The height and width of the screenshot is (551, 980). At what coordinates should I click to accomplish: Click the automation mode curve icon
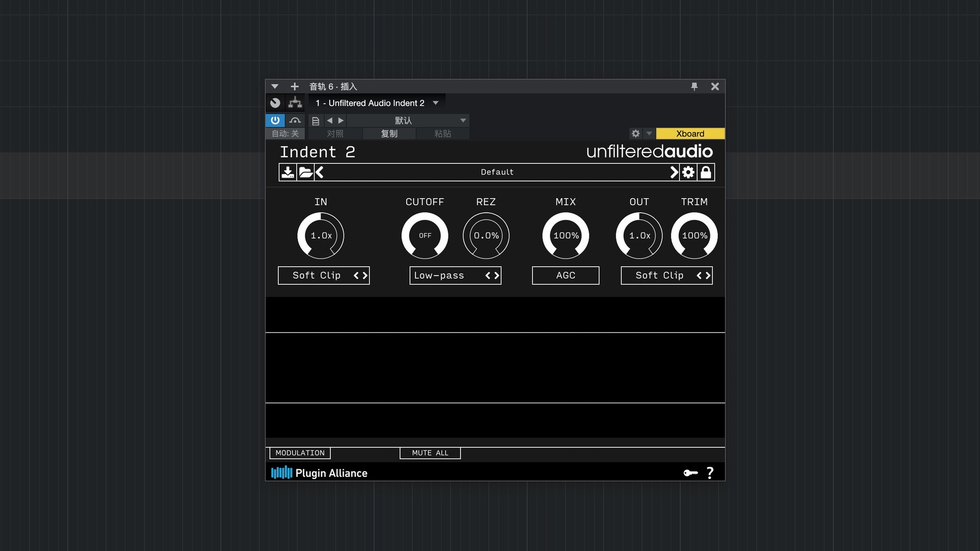pyautogui.click(x=295, y=120)
